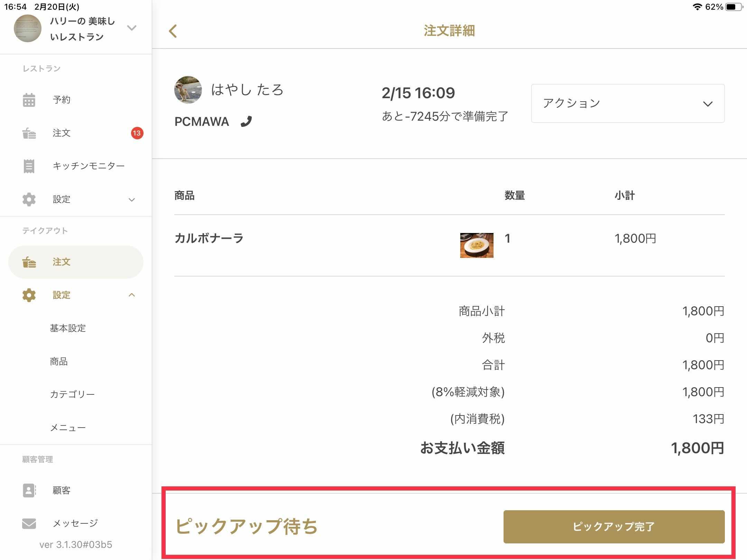Click the キッチンモニター receipt icon
Screen dimensions: 747x560
29,166
